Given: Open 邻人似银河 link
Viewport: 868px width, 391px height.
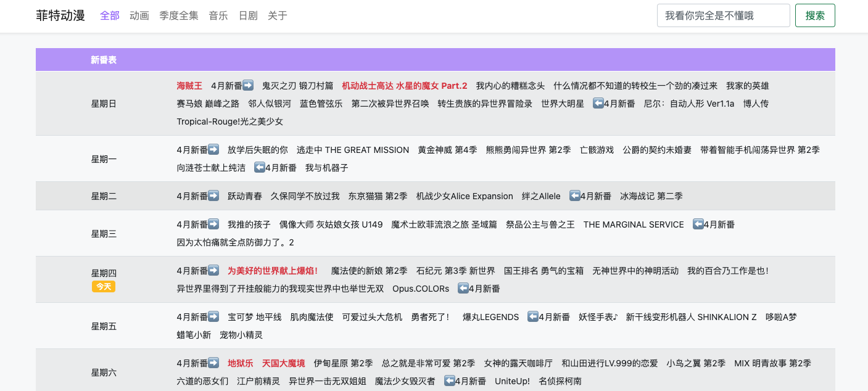Looking at the screenshot, I should (x=270, y=104).
